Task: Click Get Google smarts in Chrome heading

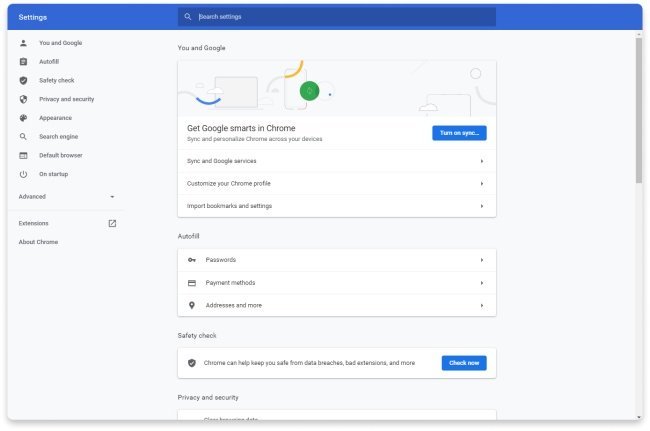Action: point(241,128)
